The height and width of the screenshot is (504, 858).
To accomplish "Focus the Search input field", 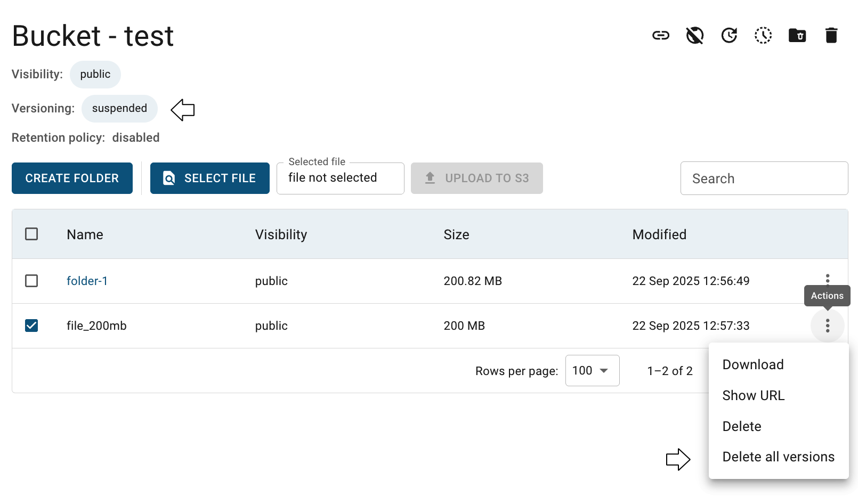I will tap(764, 178).
